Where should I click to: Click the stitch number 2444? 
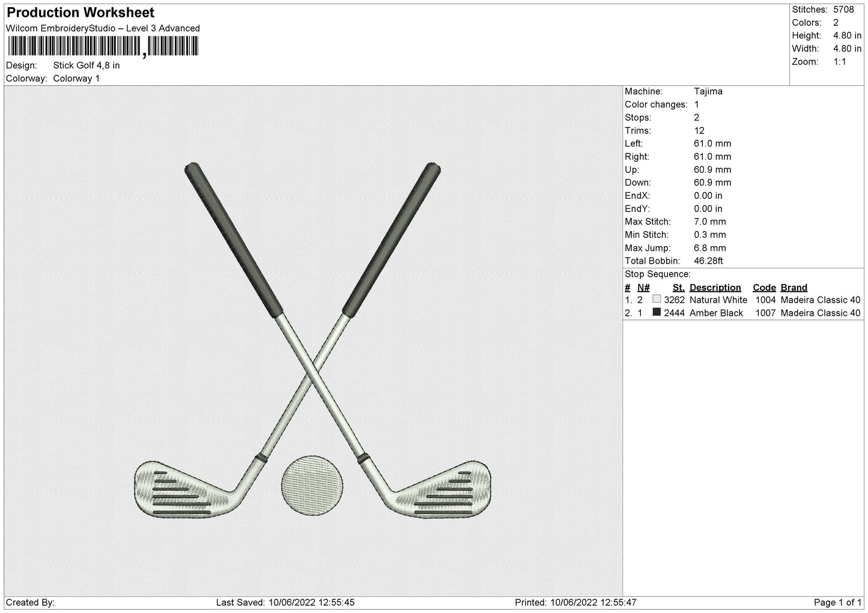(675, 313)
